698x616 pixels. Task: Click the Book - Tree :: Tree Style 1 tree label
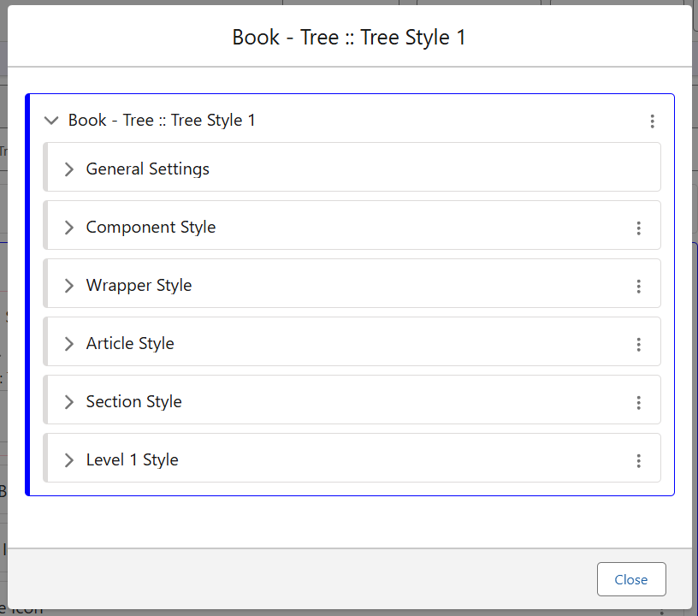pos(162,120)
